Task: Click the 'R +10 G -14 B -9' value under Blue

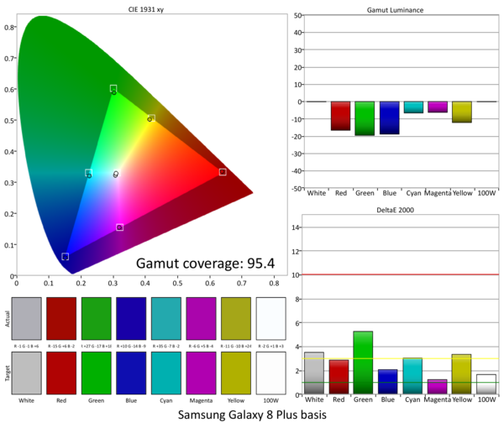Action: [131, 347]
